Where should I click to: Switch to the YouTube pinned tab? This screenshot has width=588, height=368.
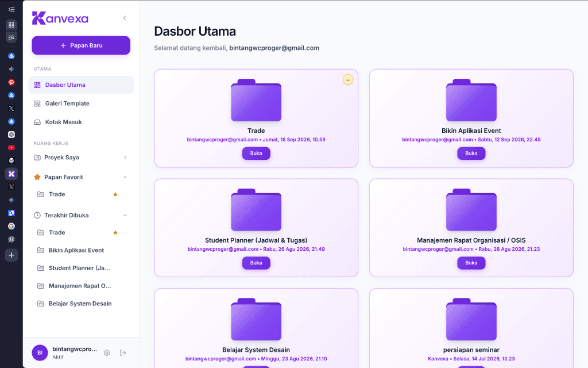11,148
